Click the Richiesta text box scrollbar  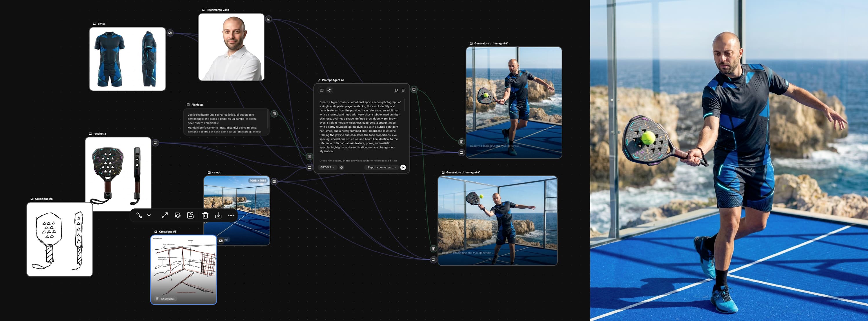point(267,120)
